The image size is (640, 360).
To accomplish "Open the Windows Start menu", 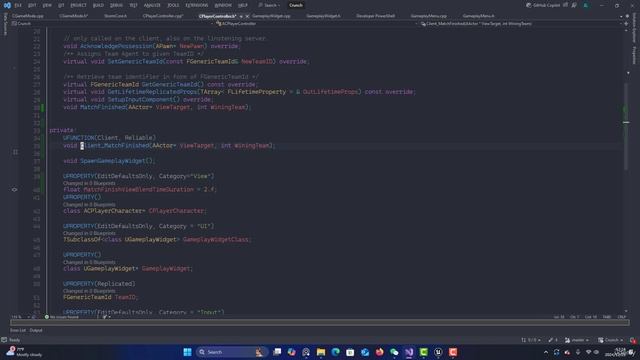I will click(187, 352).
